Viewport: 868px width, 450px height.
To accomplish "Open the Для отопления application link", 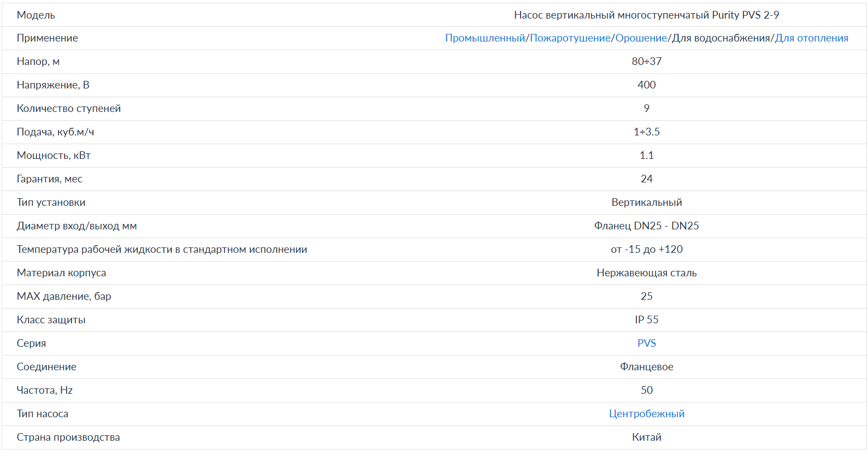I will point(812,38).
